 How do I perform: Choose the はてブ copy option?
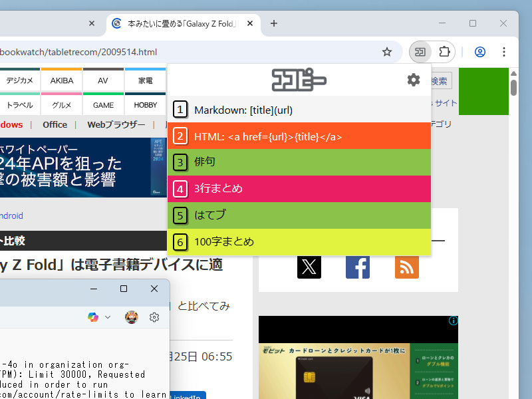coord(299,215)
